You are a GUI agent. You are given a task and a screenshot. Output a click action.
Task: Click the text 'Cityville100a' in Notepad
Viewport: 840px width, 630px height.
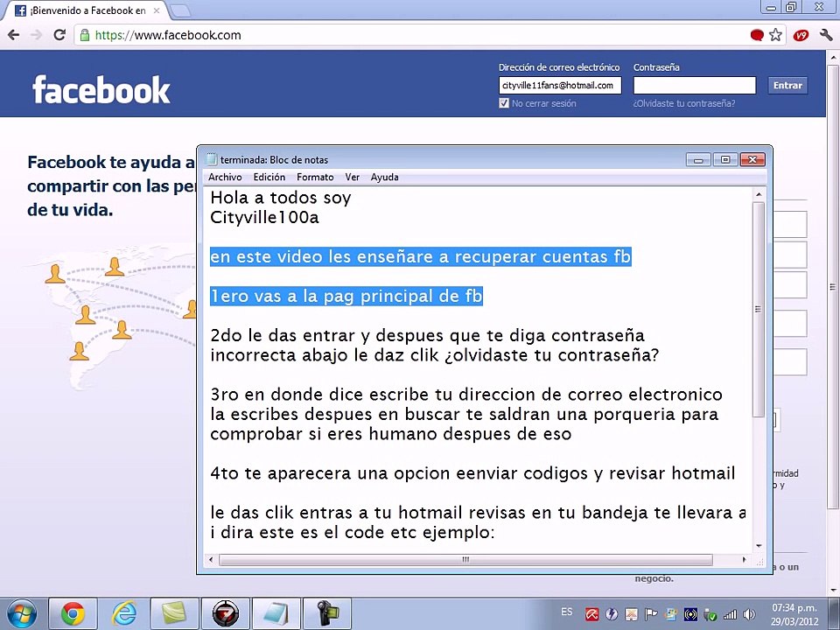[x=264, y=218]
